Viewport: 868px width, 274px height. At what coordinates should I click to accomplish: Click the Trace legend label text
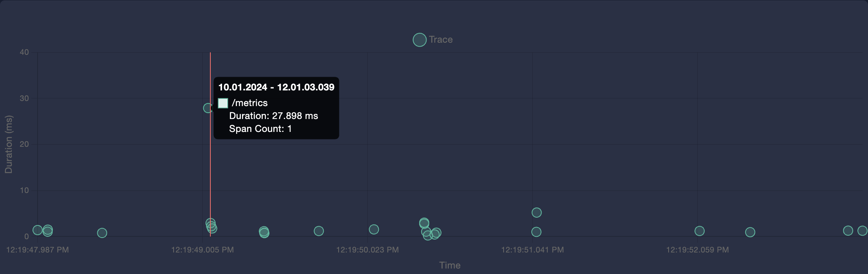click(441, 40)
